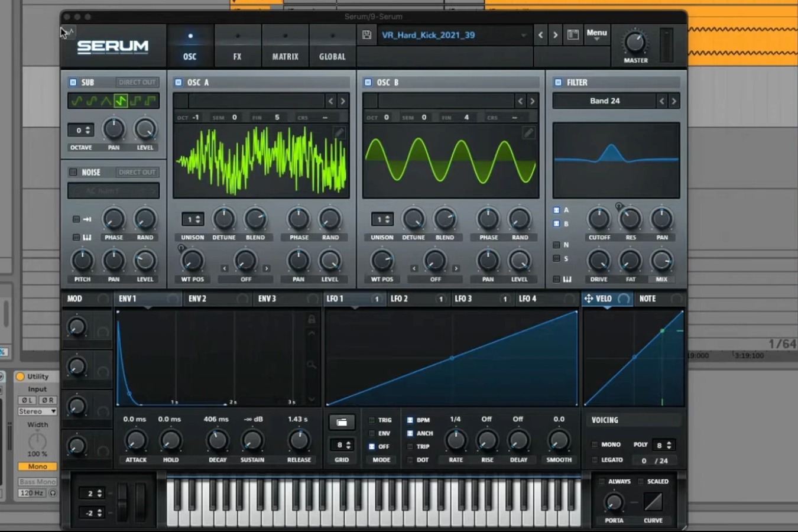Toggle the OSC A power switch
The image size is (798, 532).
coord(179,82)
